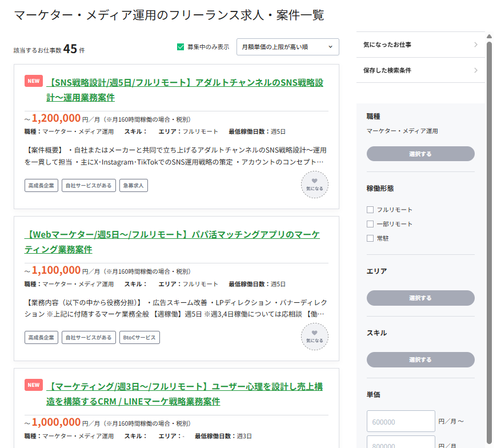This screenshot has height=448, width=501.
Task: Click BtoCサービス tag on second job
Action: click(x=139, y=337)
